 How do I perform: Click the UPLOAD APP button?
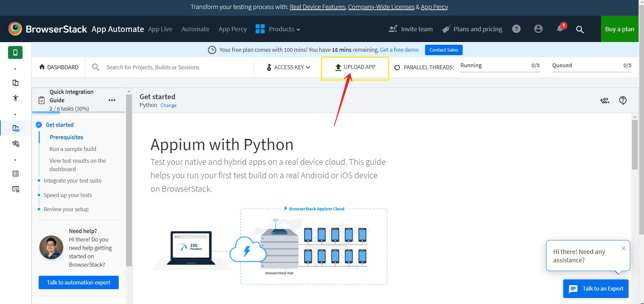pyautogui.click(x=355, y=67)
